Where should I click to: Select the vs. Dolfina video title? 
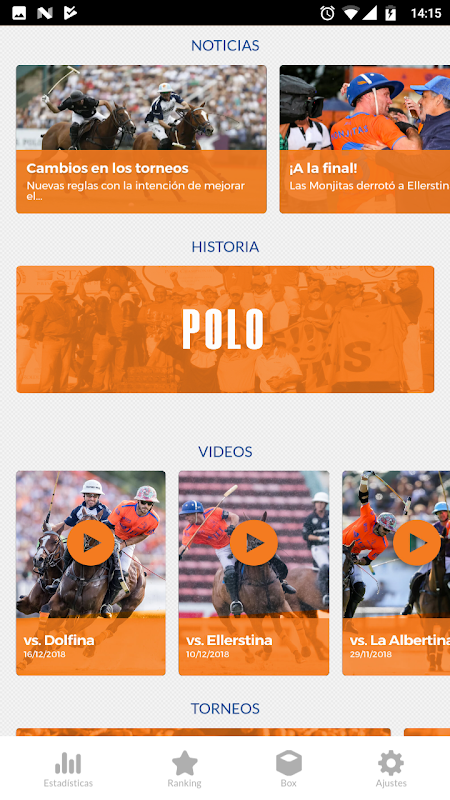[x=59, y=640]
